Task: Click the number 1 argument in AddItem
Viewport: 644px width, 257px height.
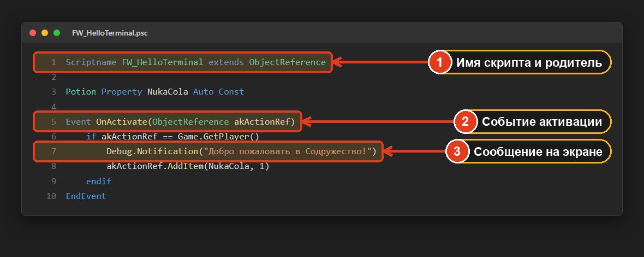Action: [262, 167]
